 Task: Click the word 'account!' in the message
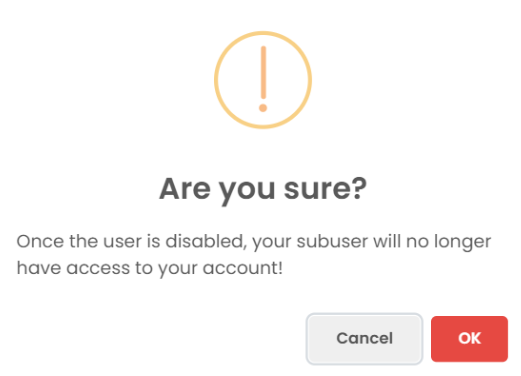[x=243, y=268]
